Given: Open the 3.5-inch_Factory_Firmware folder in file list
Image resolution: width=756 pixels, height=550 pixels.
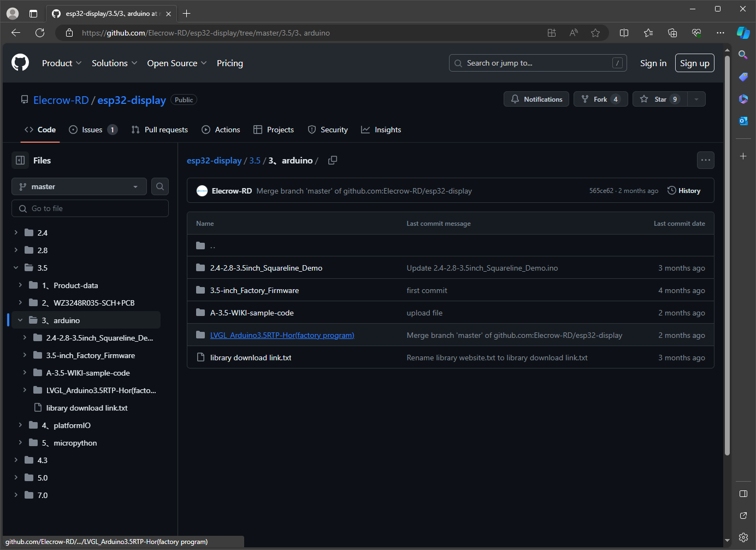Looking at the screenshot, I should click(255, 290).
